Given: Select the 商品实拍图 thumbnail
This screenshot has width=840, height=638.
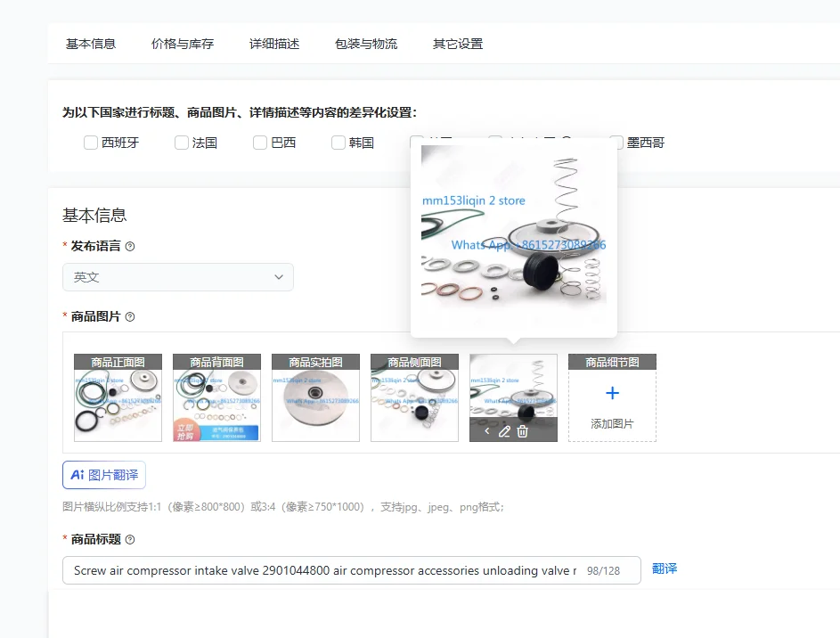Looking at the screenshot, I should (x=315, y=397).
